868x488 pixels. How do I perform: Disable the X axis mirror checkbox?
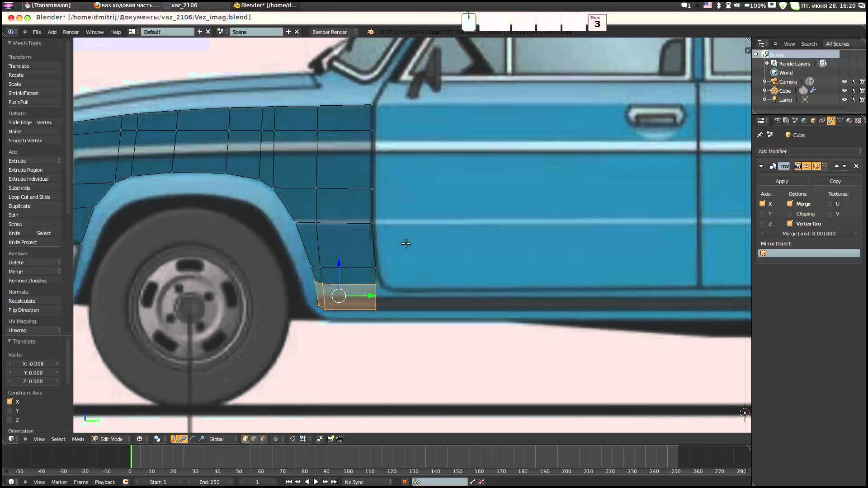[763, 204]
